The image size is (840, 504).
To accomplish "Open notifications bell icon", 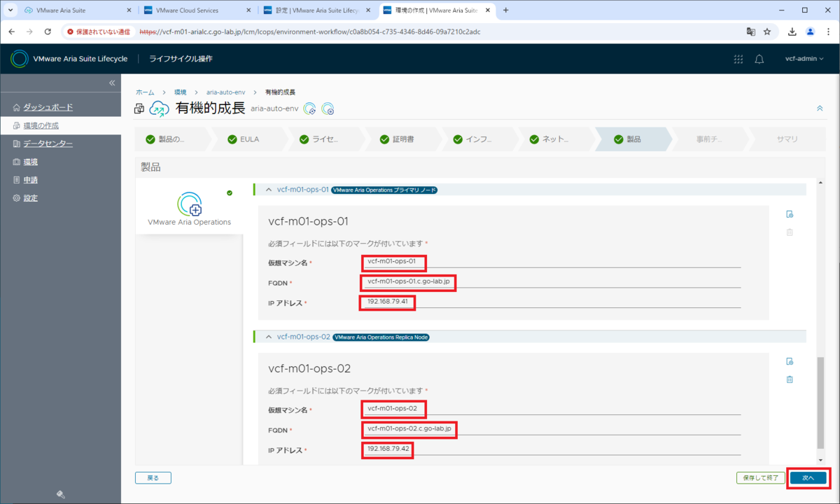I will tap(759, 59).
